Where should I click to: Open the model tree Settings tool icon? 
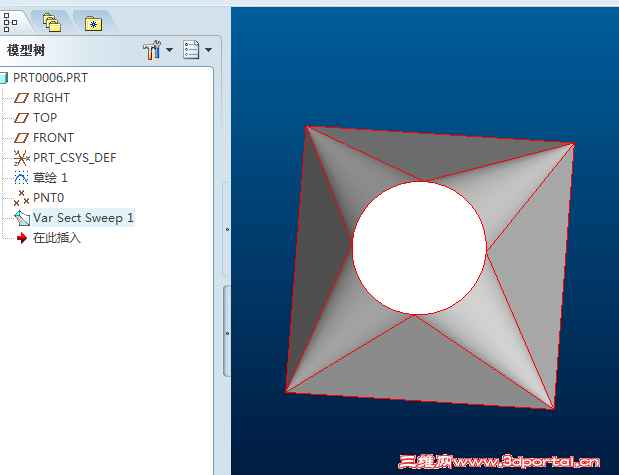[152, 50]
